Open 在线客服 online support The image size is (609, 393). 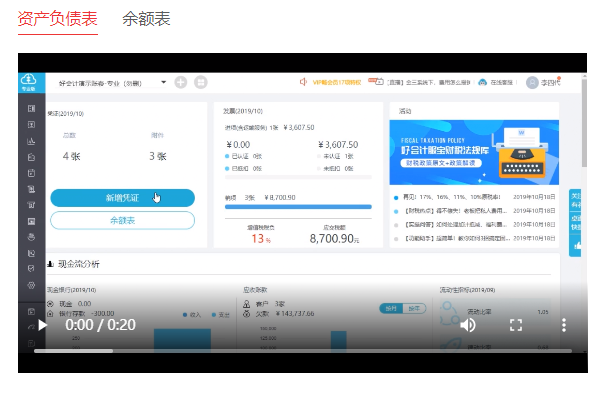click(x=501, y=82)
